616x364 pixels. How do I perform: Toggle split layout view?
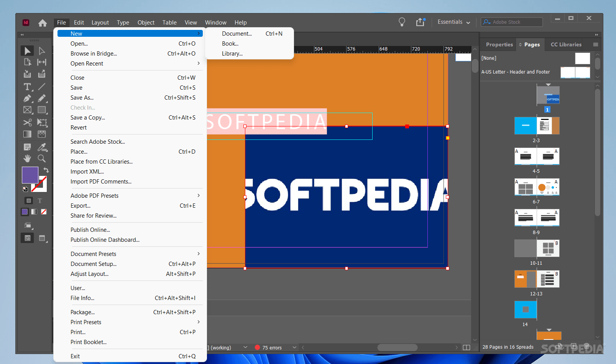click(467, 348)
